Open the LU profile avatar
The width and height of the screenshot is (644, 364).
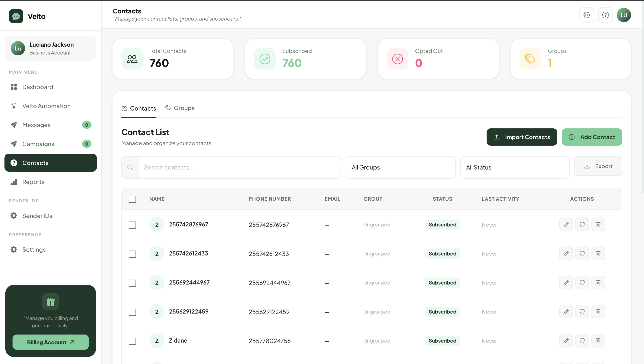click(x=623, y=15)
